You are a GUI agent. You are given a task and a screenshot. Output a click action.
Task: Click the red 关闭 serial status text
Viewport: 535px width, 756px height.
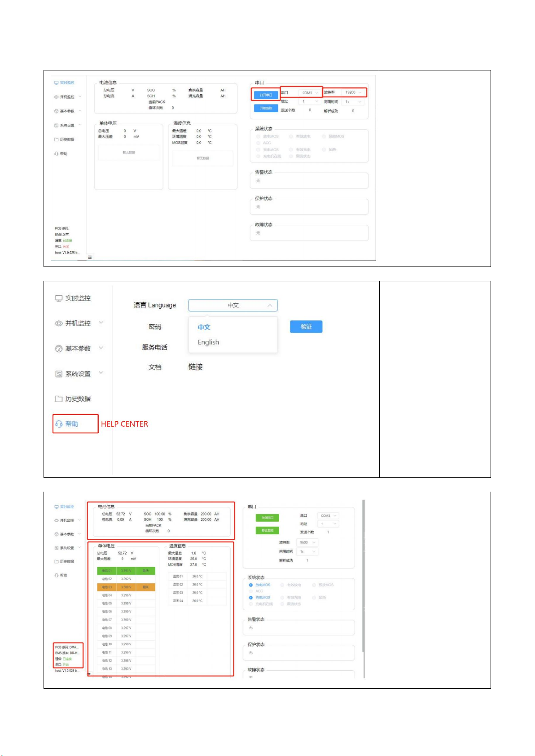(66, 247)
